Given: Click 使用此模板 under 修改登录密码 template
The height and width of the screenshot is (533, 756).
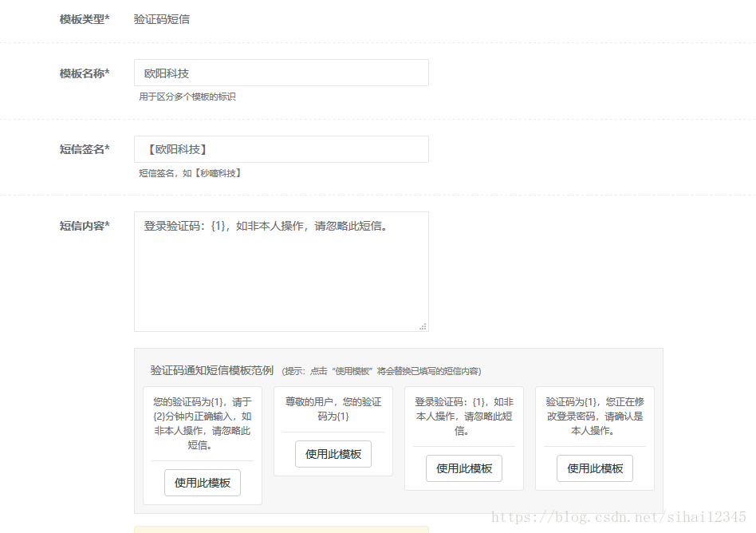Looking at the screenshot, I should pyautogui.click(x=594, y=468).
